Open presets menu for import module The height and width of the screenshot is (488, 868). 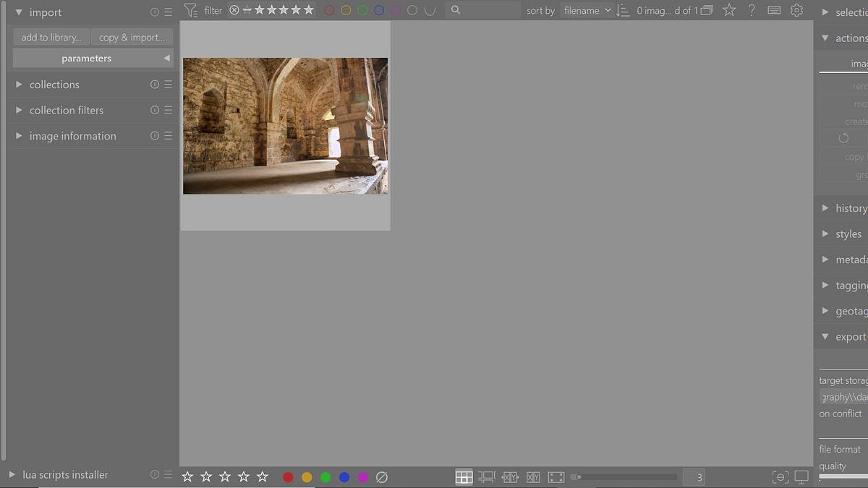(168, 12)
